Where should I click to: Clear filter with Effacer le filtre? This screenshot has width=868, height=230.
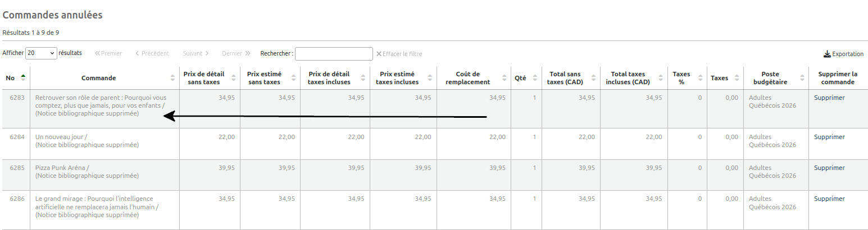click(399, 54)
